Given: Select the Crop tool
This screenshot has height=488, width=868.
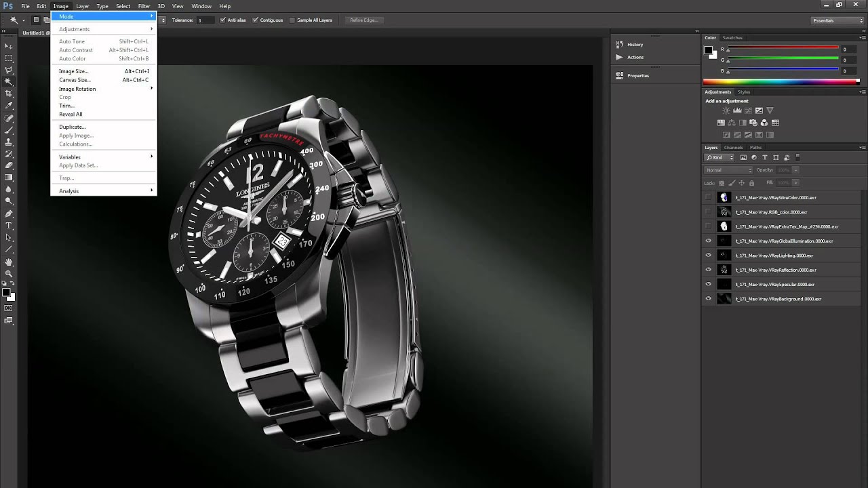Looking at the screenshot, I should pos(9,94).
